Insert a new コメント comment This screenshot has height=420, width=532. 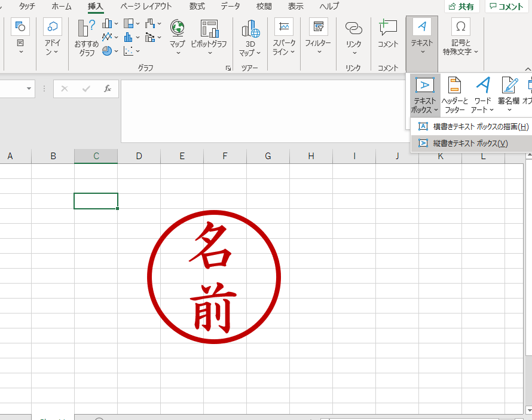click(x=388, y=33)
